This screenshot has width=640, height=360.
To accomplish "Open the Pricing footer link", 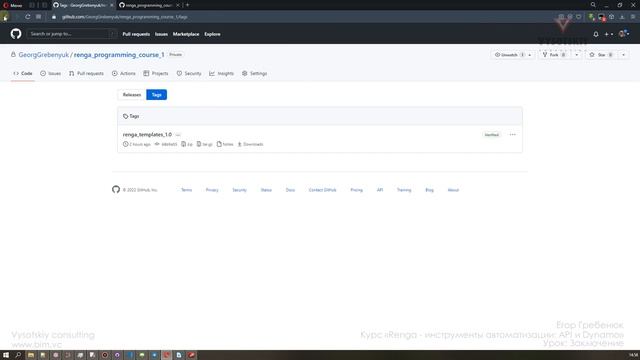I will click(x=356, y=190).
